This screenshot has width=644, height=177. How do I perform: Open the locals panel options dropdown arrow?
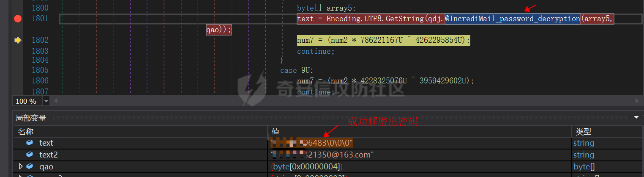point(636,117)
